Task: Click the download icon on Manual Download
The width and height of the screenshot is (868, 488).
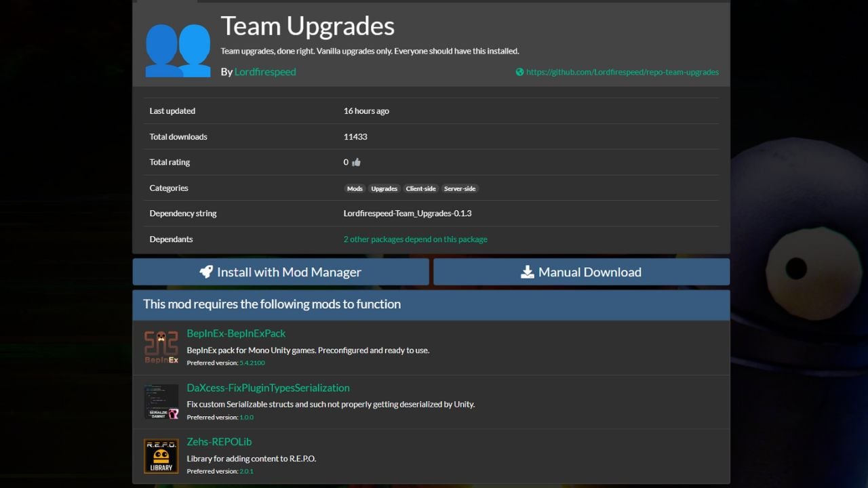Action: 527,272
